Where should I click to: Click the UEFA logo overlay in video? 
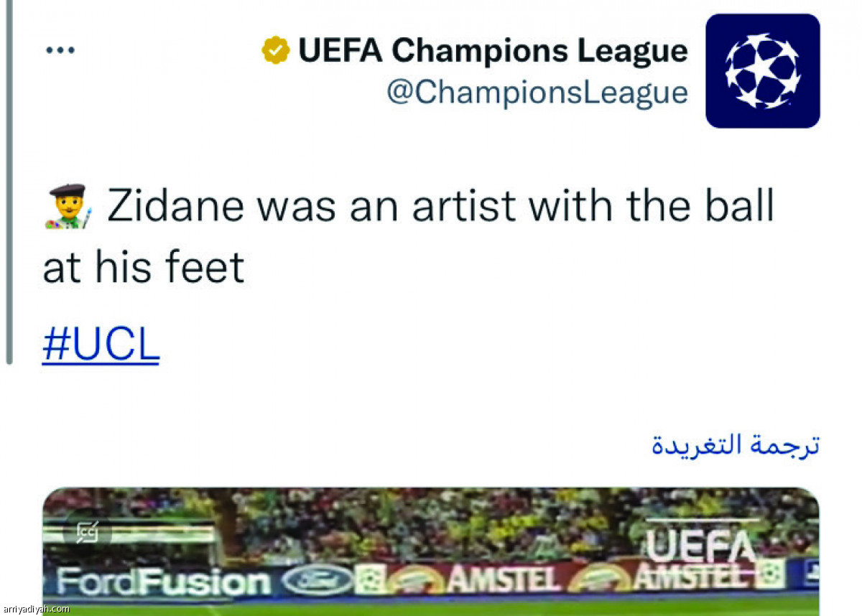702,542
